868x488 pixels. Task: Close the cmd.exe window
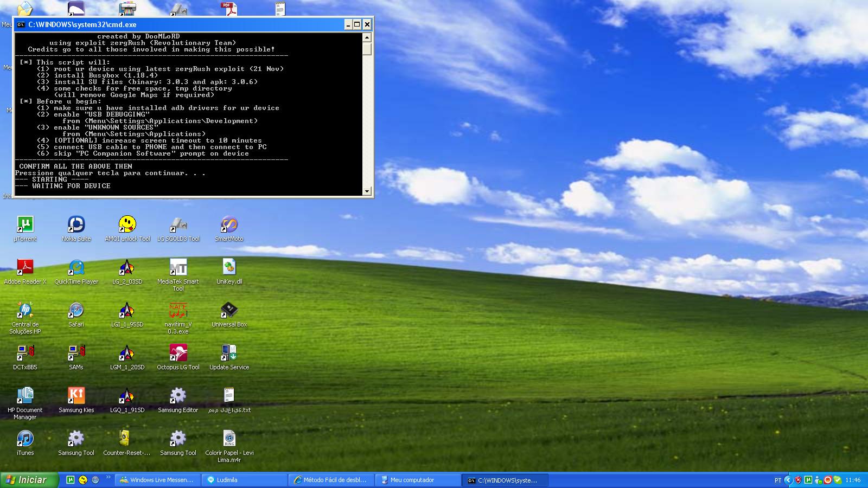click(367, 24)
